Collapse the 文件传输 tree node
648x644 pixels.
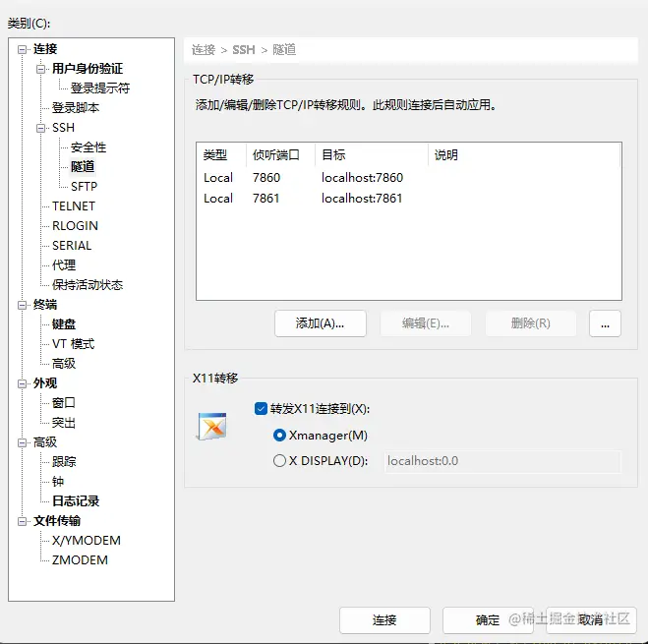tap(22, 521)
